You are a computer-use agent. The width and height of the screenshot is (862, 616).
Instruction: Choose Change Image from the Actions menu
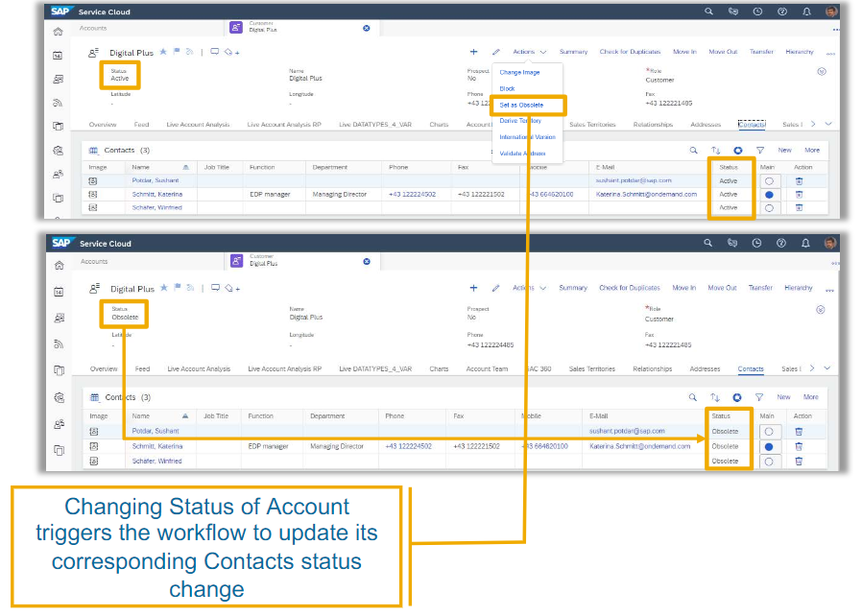point(519,73)
